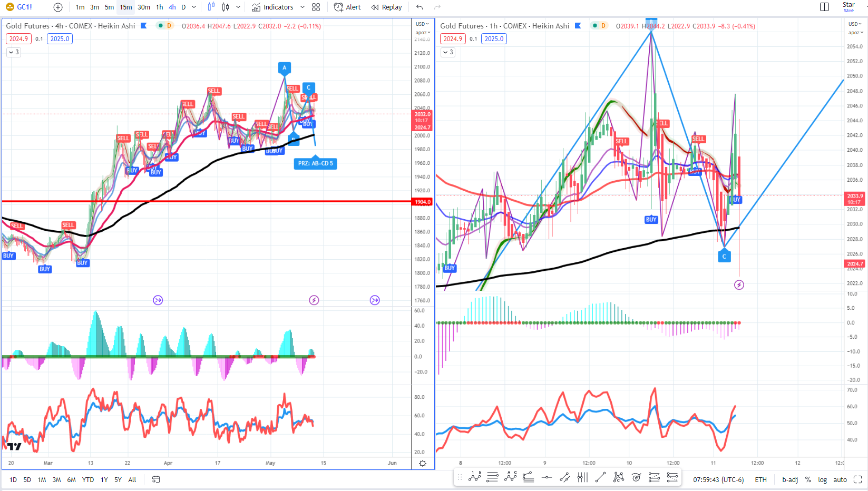Select the XABCD pattern tool

click(619, 477)
